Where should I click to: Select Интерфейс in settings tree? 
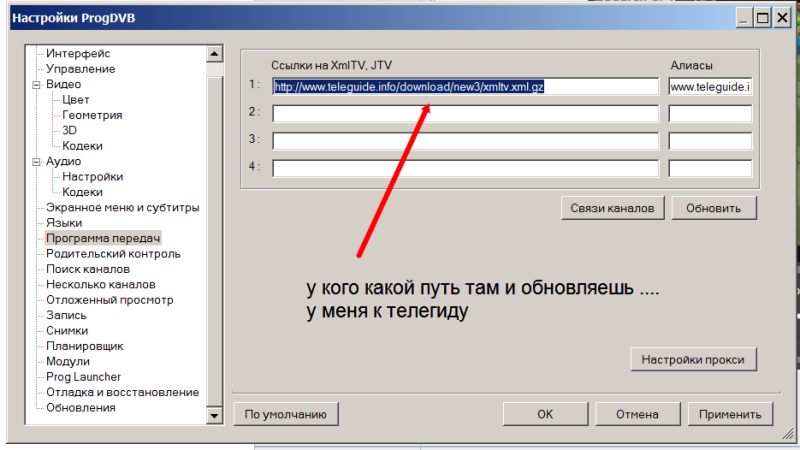click(78, 53)
